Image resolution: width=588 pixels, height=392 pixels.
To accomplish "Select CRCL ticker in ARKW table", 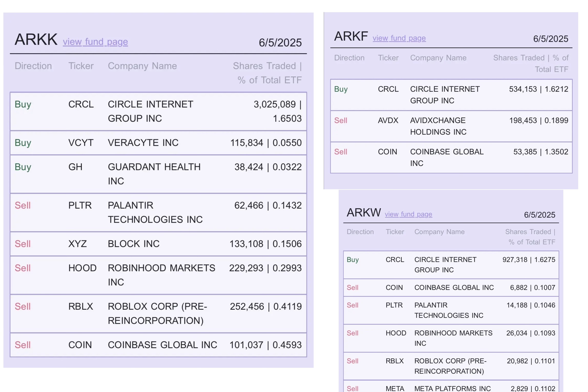I will pyautogui.click(x=395, y=260).
